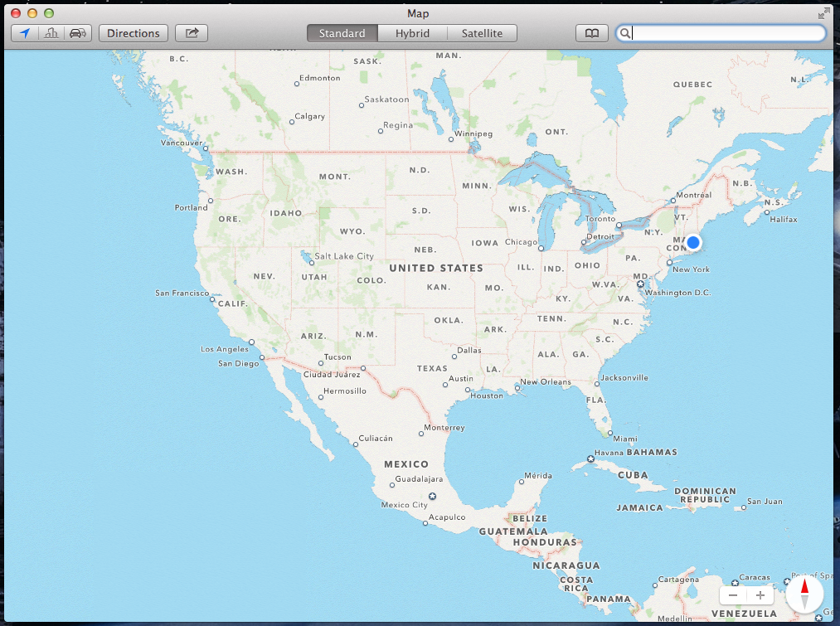Select the Standard map view tab
This screenshot has width=840, height=626.
(x=342, y=33)
